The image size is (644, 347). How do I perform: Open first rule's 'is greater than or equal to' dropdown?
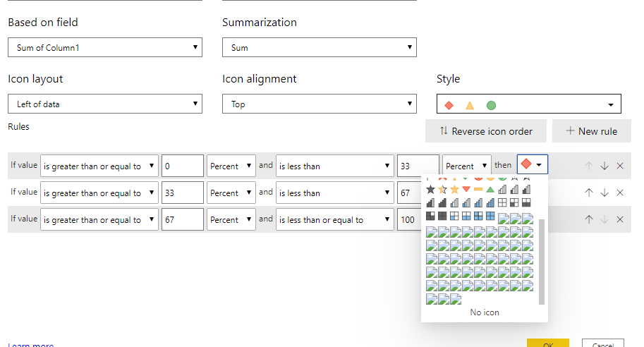coord(99,166)
